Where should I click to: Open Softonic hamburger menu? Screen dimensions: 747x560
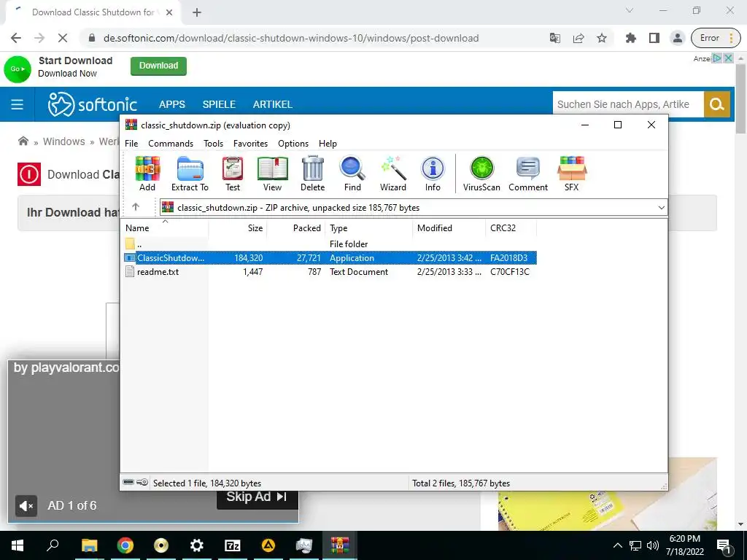coord(18,104)
